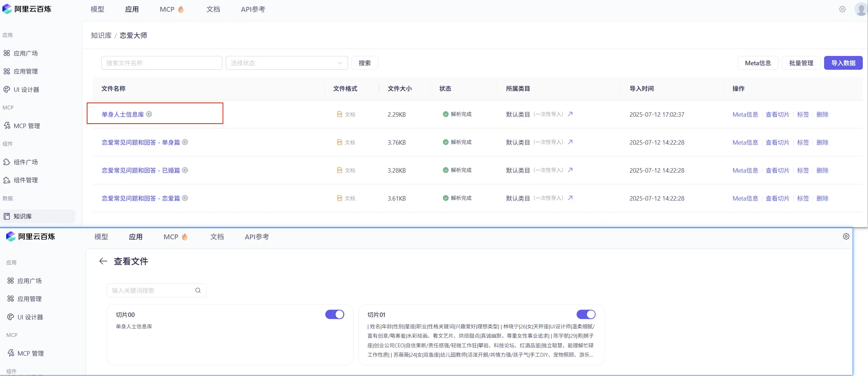The height and width of the screenshot is (376, 868).
Task: Switch to MCP tab in top window
Action: 171,9
